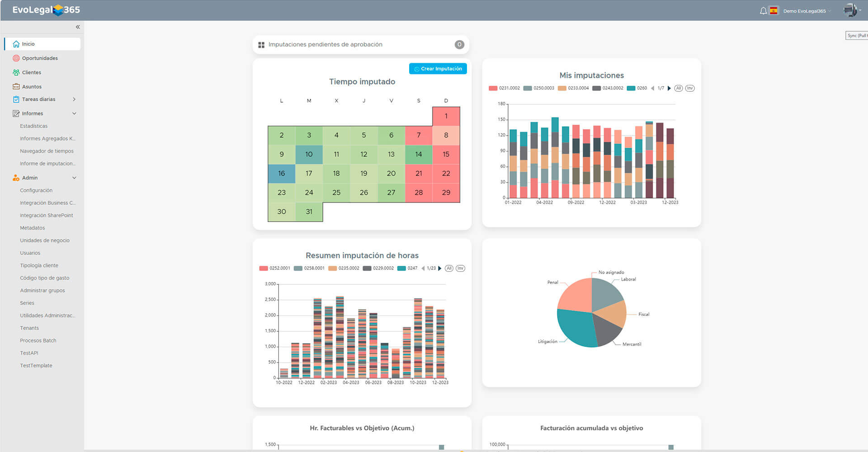This screenshot has height=452, width=868.
Task: Select day 16 in Tiempo imputado calendar
Action: tap(282, 174)
